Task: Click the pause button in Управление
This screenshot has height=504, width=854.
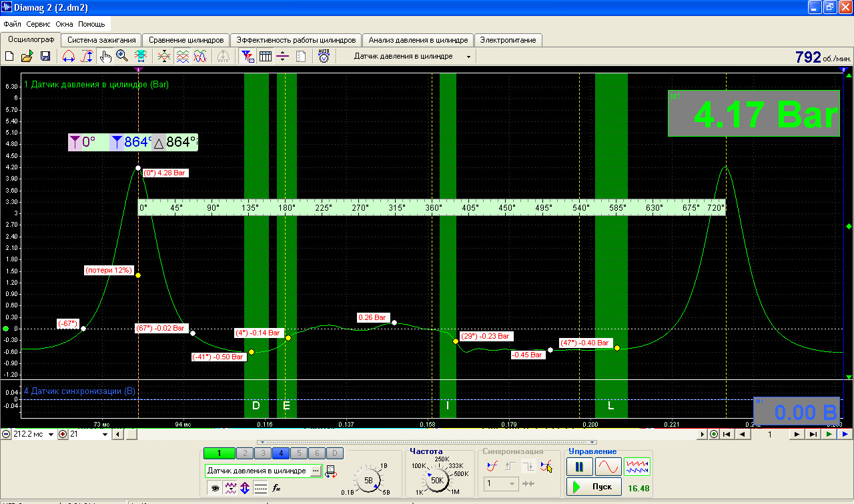Action: pos(579,467)
